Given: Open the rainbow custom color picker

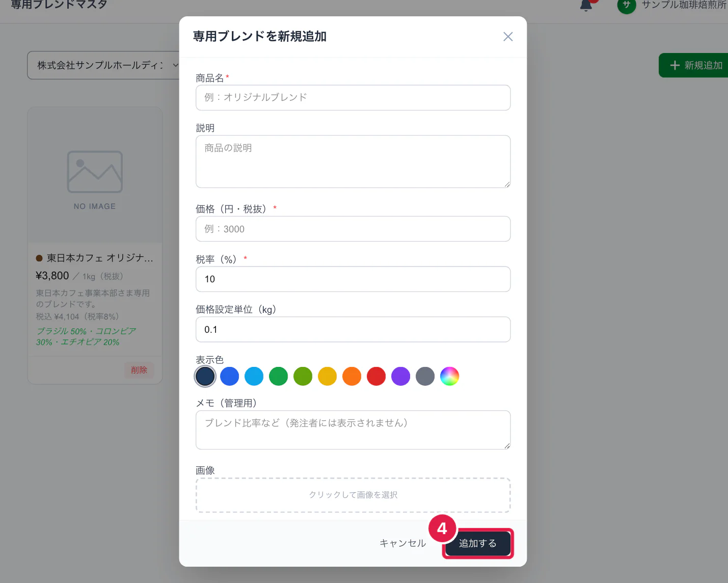Looking at the screenshot, I should [450, 376].
